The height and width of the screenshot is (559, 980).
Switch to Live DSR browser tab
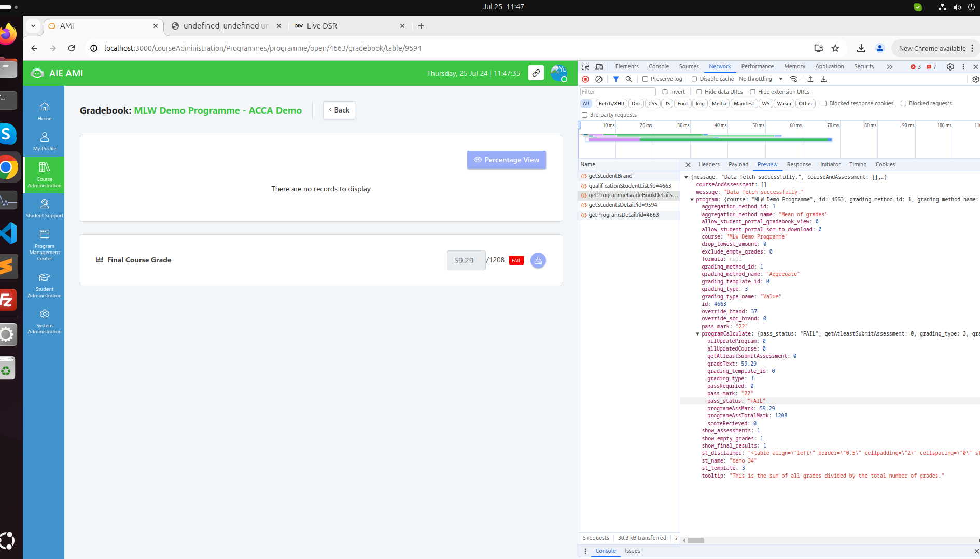click(351, 26)
